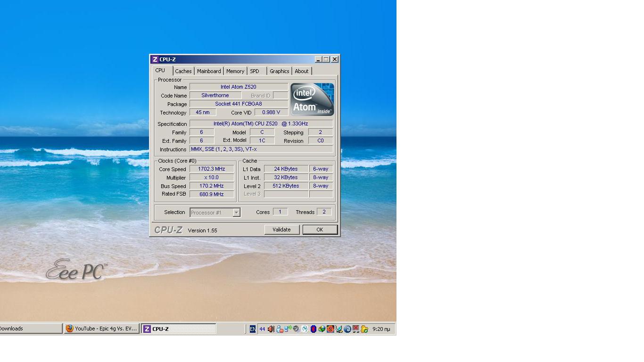Click the Package value Socket 441 FCBGA8

coord(239,104)
